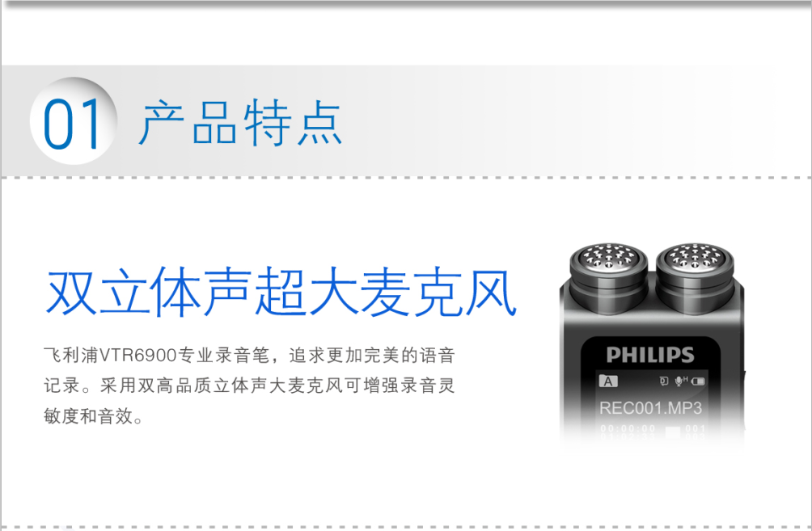Viewport: 812px width, 531px height.
Task: Click the 00:00:00 elapsed time counter
Action: tap(628, 429)
